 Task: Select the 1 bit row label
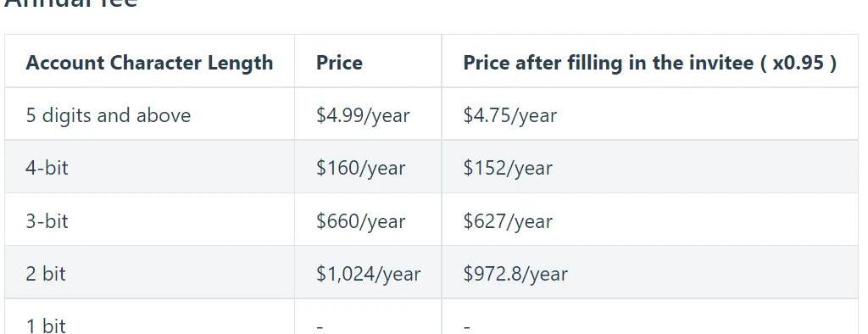[46, 326]
